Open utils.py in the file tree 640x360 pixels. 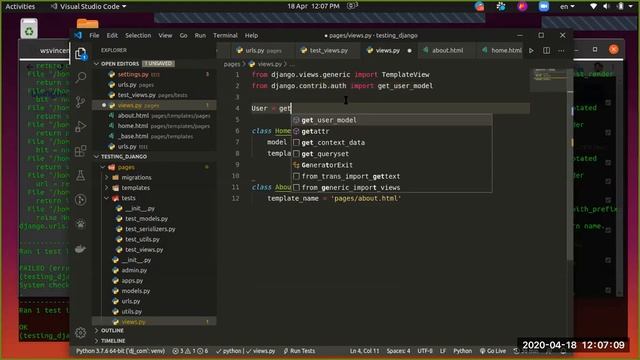(154, 311)
